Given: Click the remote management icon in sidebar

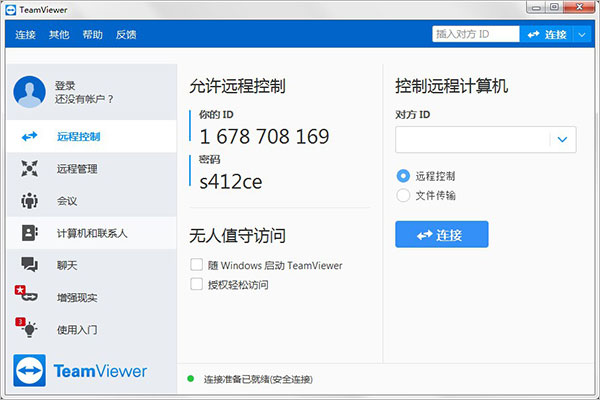Looking at the screenshot, I should (x=29, y=168).
